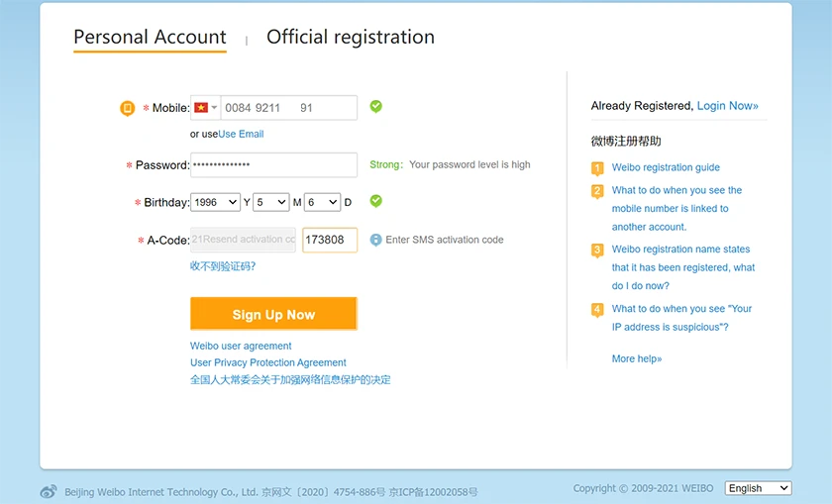The width and height of the screenshot is (832, 504).
Task: Click orange number 2 help badge
Action: 597,191
